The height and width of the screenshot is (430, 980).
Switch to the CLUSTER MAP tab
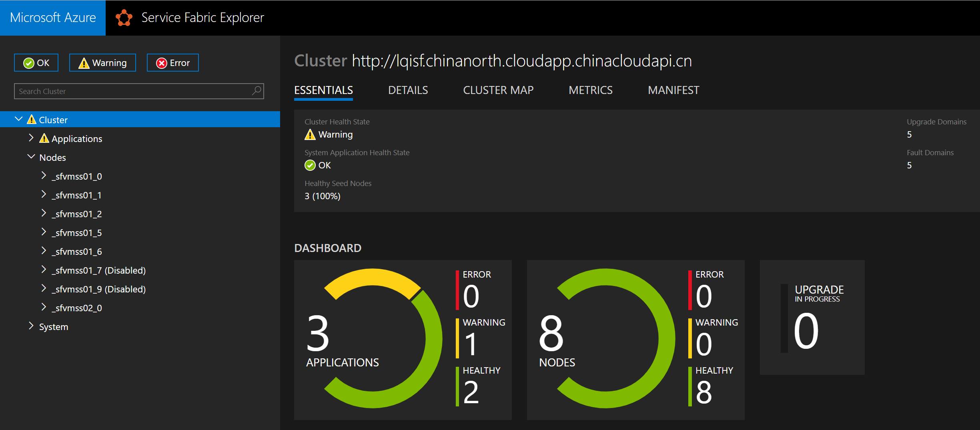(x=498, y=90)
